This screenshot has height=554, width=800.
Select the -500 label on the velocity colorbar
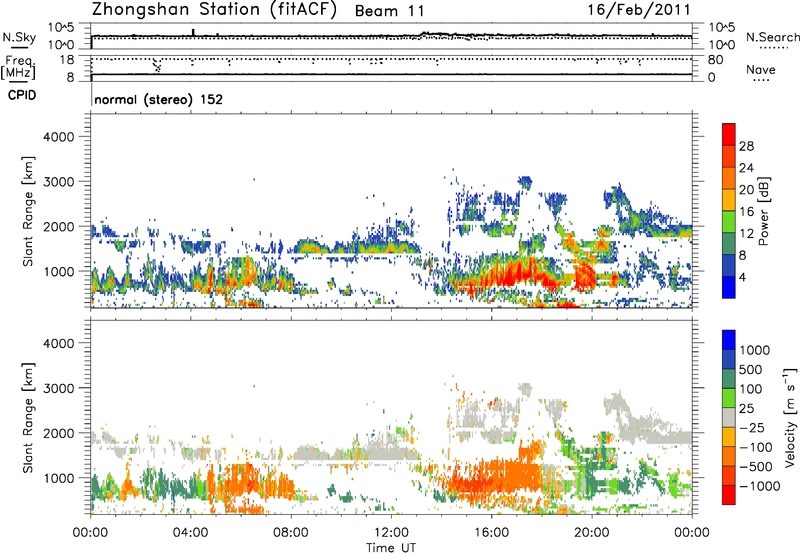(756, 467)
